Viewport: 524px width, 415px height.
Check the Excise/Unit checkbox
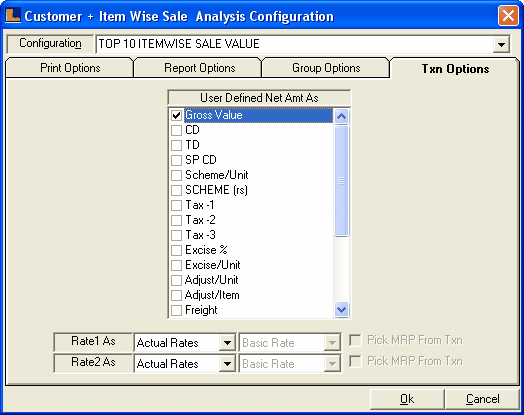coord(176,266)
